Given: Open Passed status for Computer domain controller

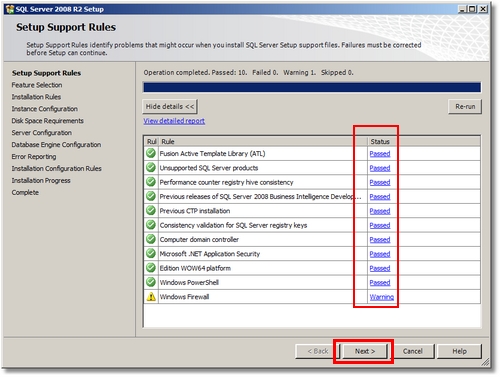Looking at the screenshot, I should point(380,240).
